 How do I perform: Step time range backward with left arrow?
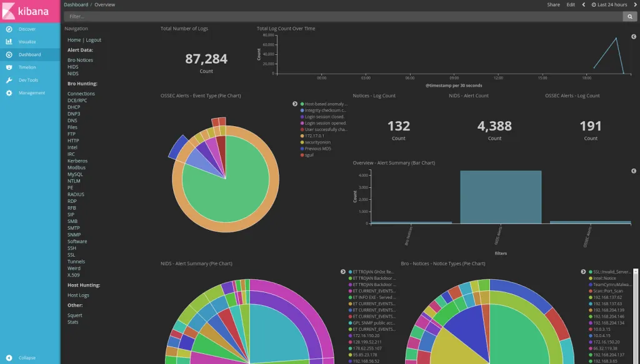point(584,5)
